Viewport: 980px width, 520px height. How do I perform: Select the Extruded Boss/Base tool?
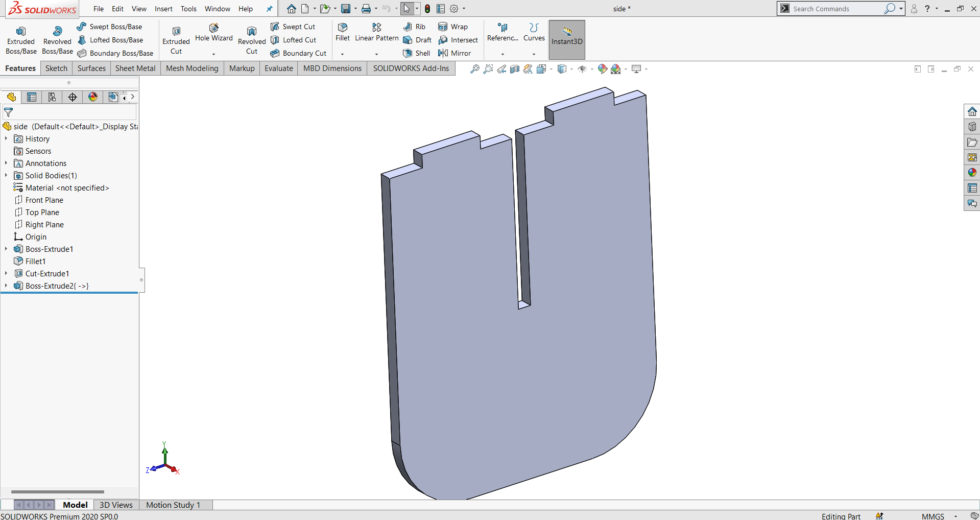(21, 40)
